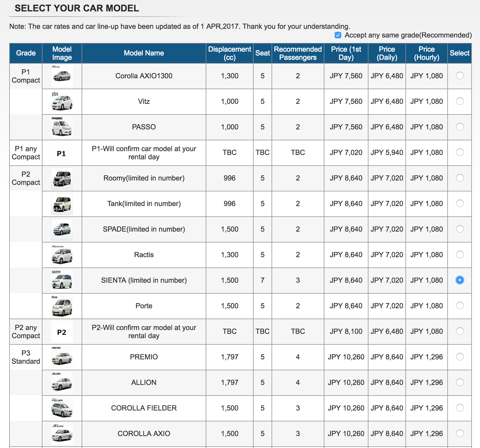Click the Corolla AXIO1300 car image
The width and height of the screenshot is (480, 448).
coord(62,76)
